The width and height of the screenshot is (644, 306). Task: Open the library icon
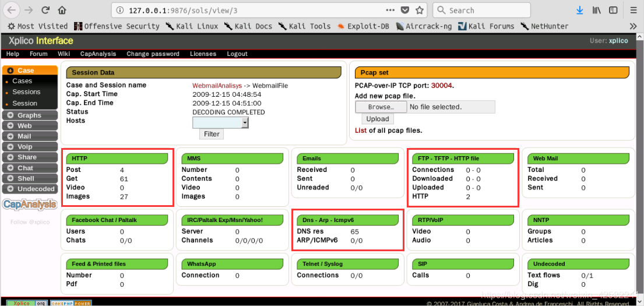click(596, 10)
